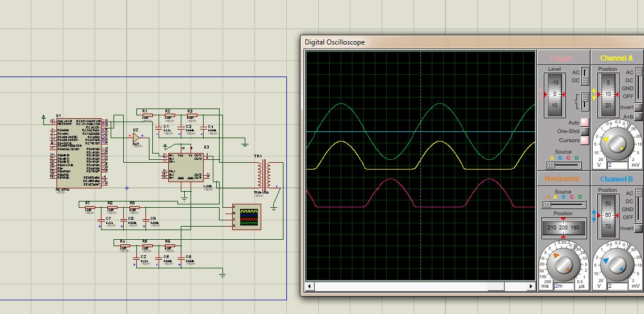Select resistor R3 in the schematic
Viewport: 644px width, 314px height.
coord(192,115)
